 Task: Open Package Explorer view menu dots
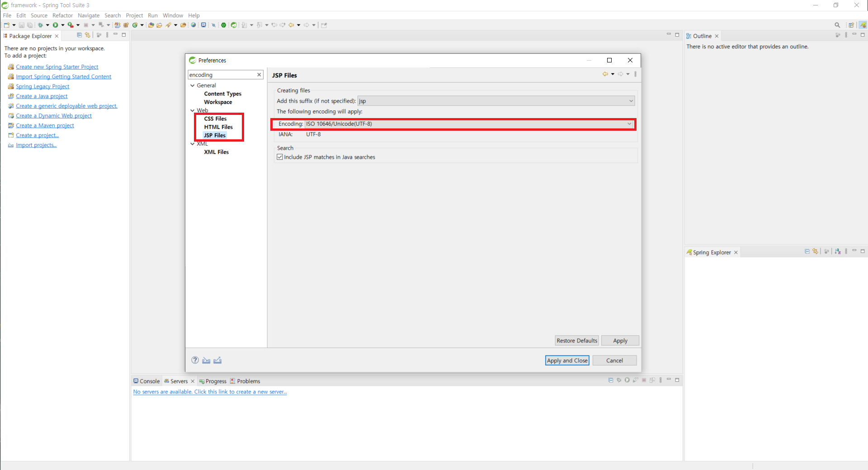(x=107, y=35)
